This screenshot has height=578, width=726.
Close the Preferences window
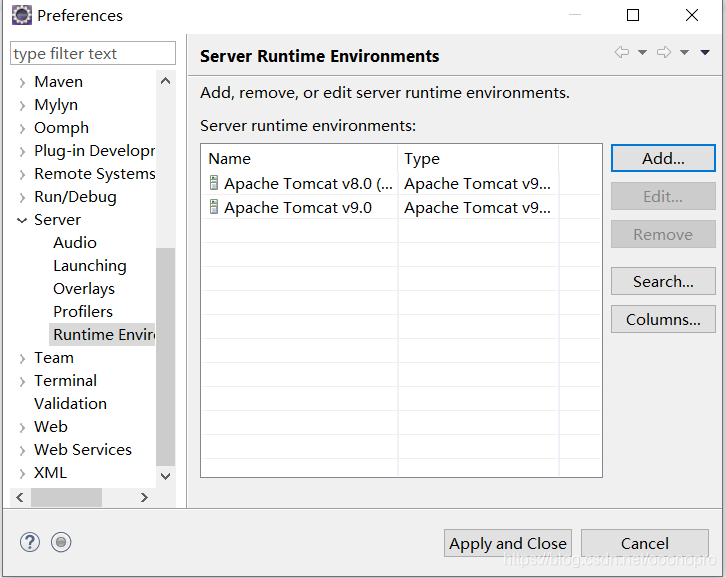692,15
